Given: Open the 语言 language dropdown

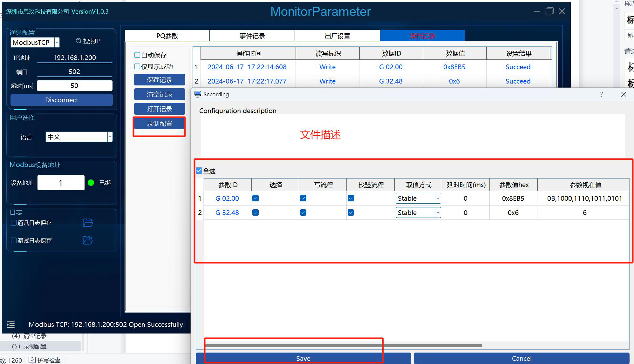Looking at the screenshot, I should [x=110, y=137].
